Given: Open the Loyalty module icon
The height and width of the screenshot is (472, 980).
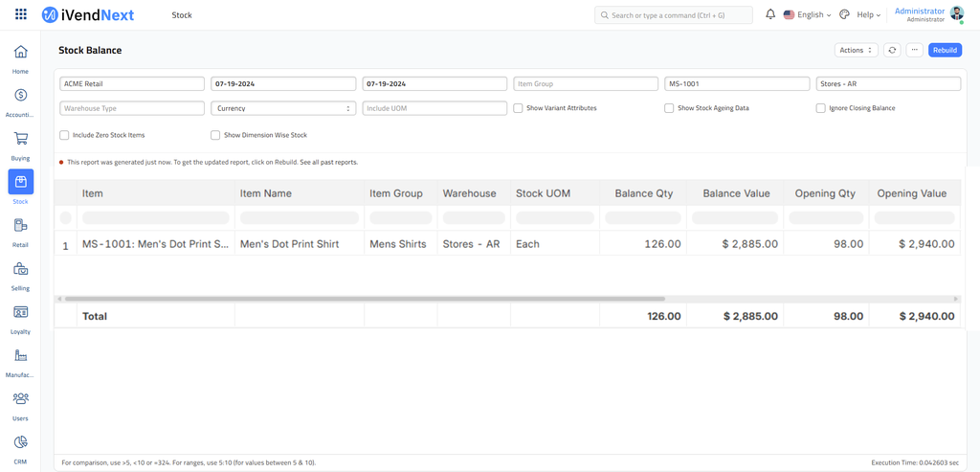Looking at the screenshot, I should 20,312.
